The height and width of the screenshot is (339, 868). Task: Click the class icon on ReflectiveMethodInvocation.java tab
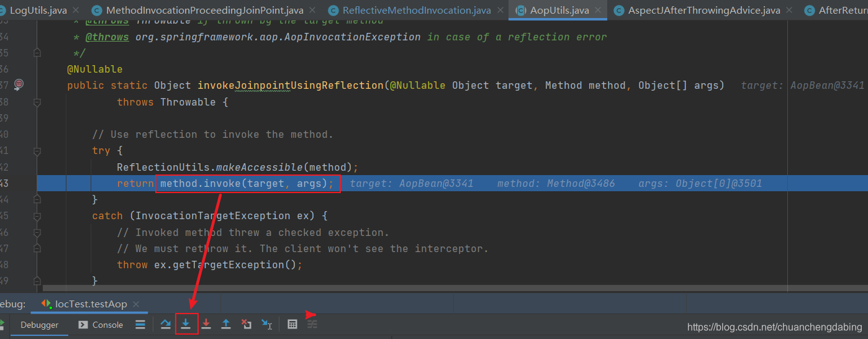coord(333,11)
